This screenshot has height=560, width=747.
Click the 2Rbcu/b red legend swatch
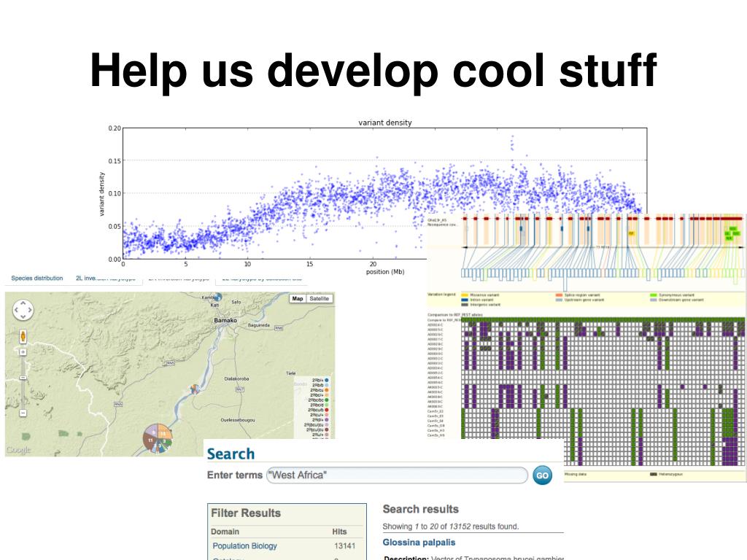coord(327,410)
